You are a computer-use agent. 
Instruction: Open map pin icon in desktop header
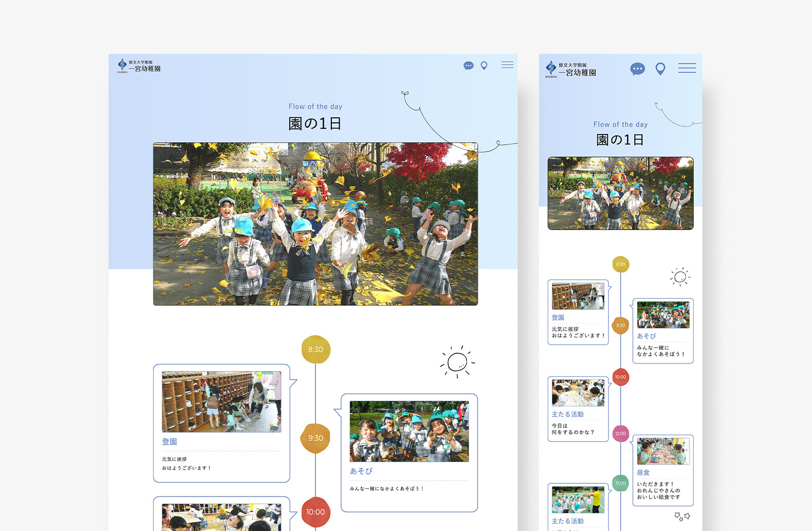[484, 65]
